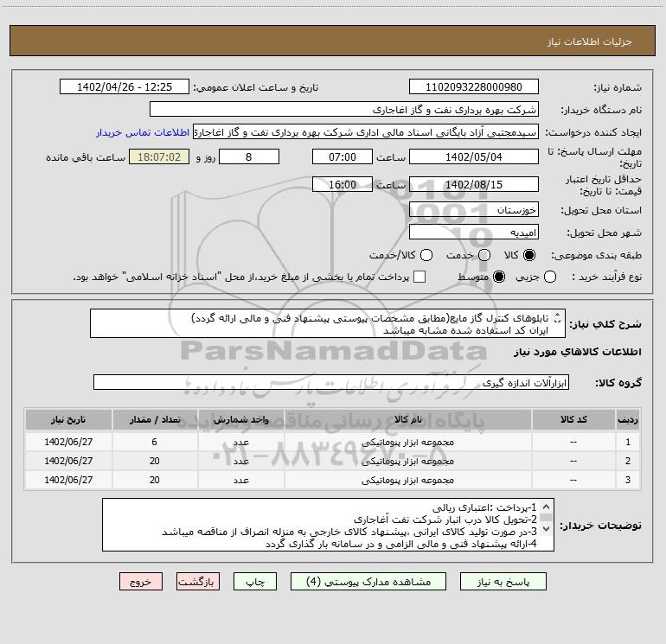This screenshot has height=644, width=666.
Task: Click the گروه کالا ابزارآلات اندازه گیری field
Action: tap(331, 382)
